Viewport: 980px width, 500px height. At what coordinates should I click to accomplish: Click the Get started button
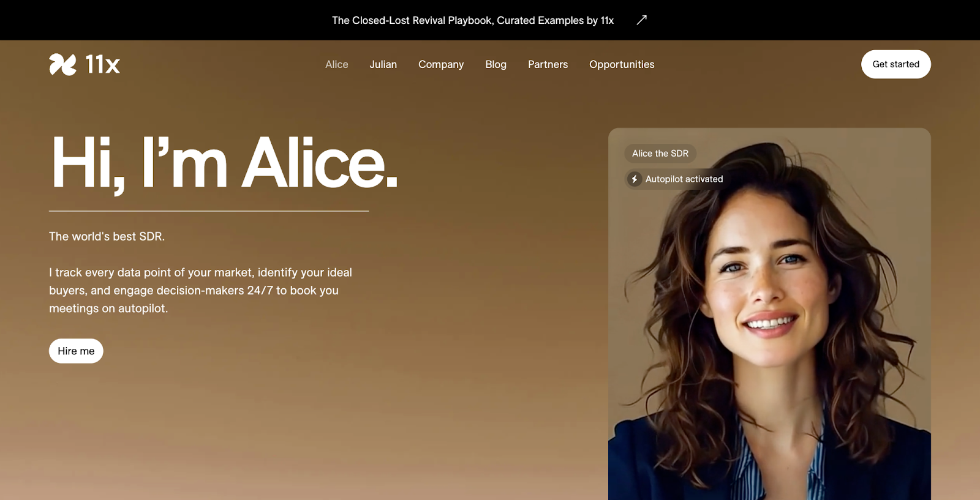[x=896, y=64]
